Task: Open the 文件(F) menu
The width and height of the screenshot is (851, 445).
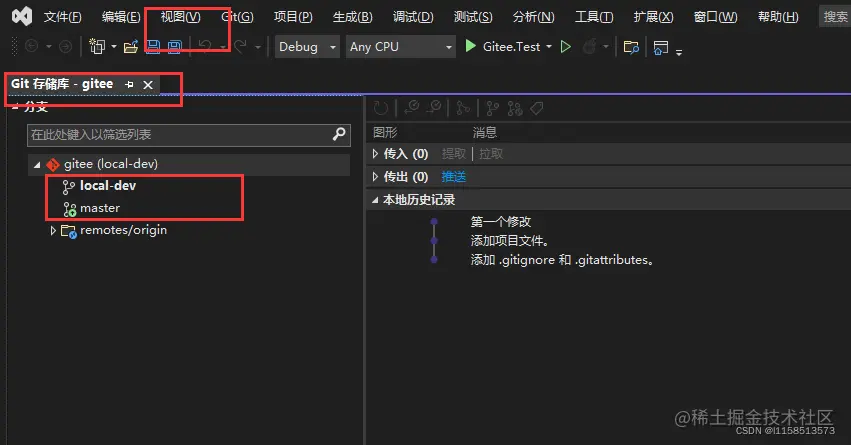Action: point(62,17)
